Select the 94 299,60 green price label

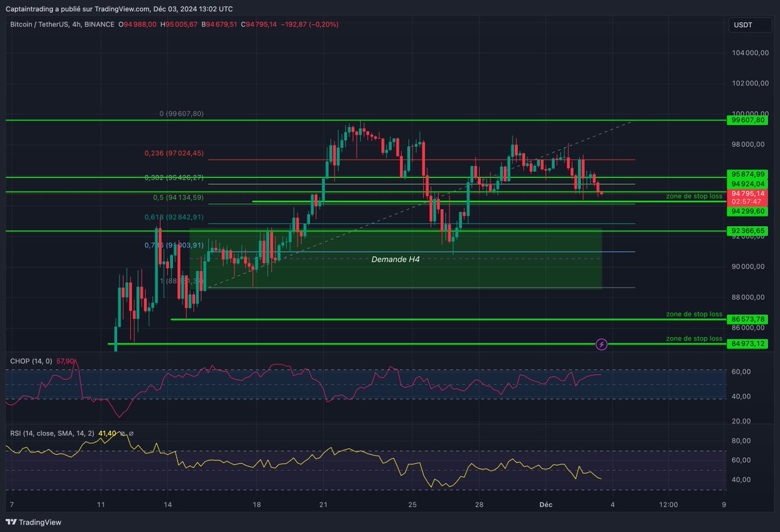[748, 211]
